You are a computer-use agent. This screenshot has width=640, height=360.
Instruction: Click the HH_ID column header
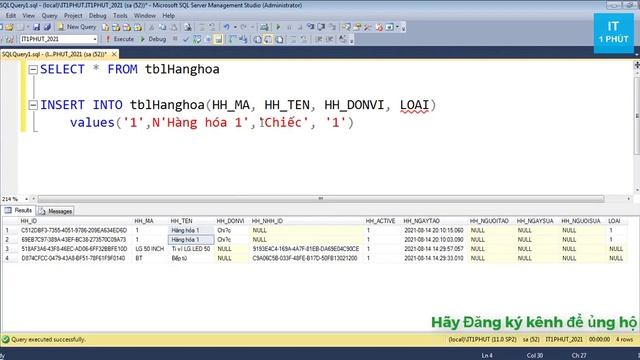tap(75, 221)
